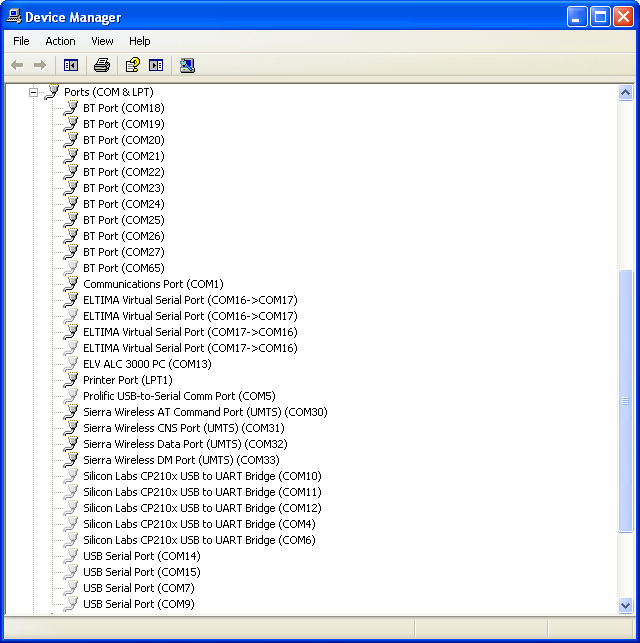Viewport: 640px width, 643px height.
Task: Click Scan for hardware changes icon
Action: pos(187,65)
